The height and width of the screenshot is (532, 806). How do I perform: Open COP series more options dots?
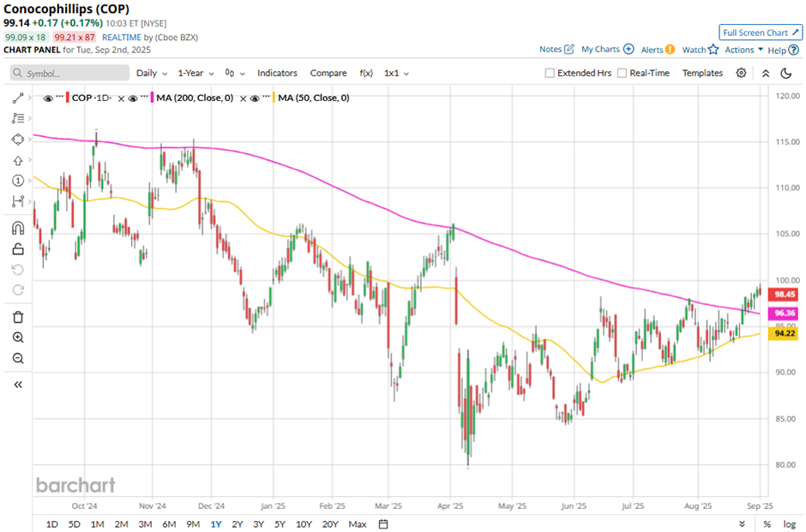point(60,98)
